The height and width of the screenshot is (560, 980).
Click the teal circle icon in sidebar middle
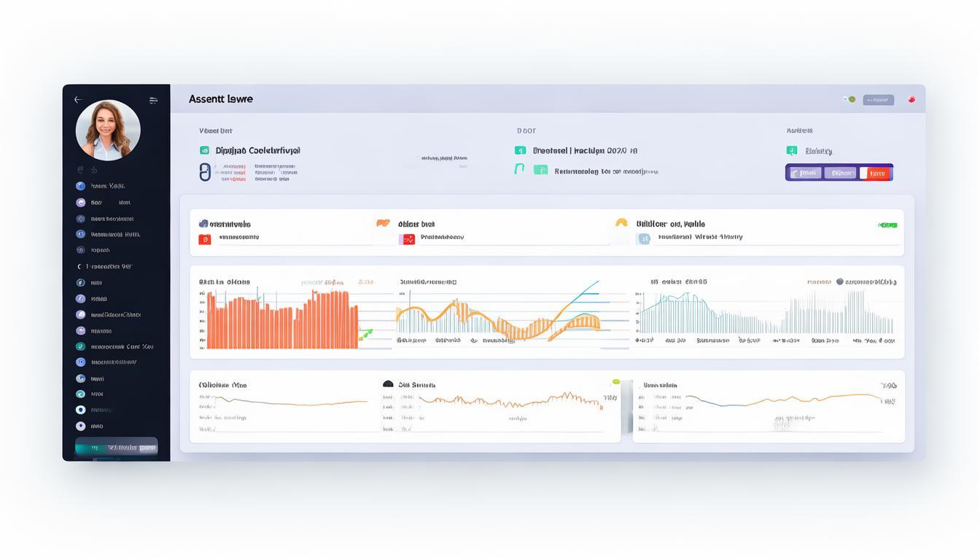click(80, 346)
